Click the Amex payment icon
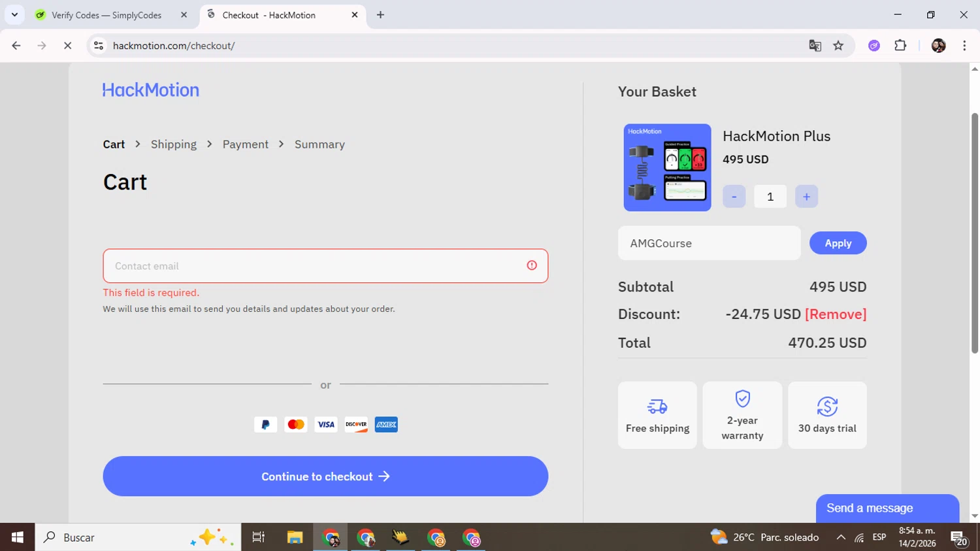 point(386,425)
